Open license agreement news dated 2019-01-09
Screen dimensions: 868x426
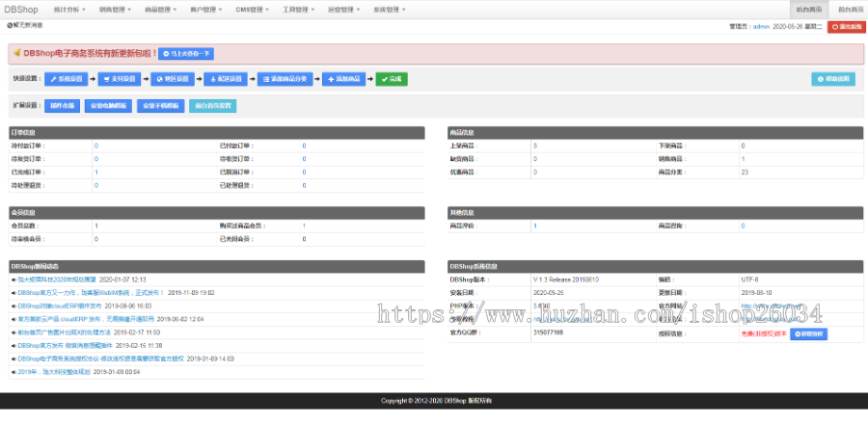100,359
